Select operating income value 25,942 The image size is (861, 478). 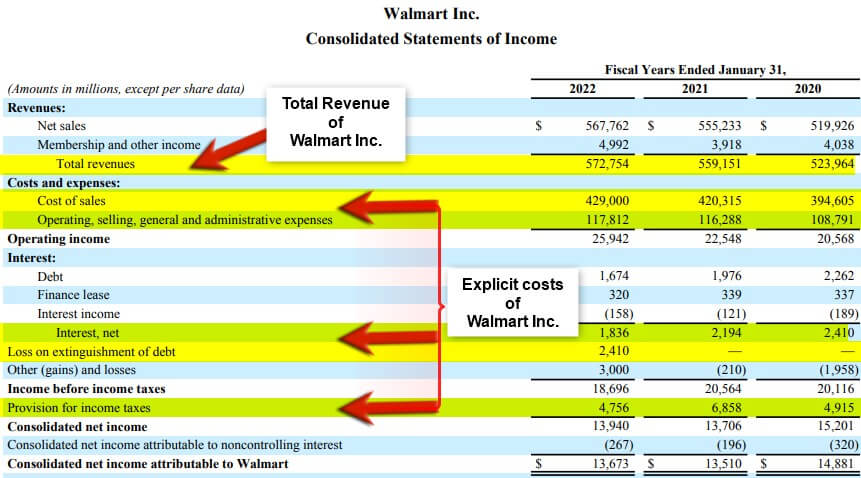610,239
